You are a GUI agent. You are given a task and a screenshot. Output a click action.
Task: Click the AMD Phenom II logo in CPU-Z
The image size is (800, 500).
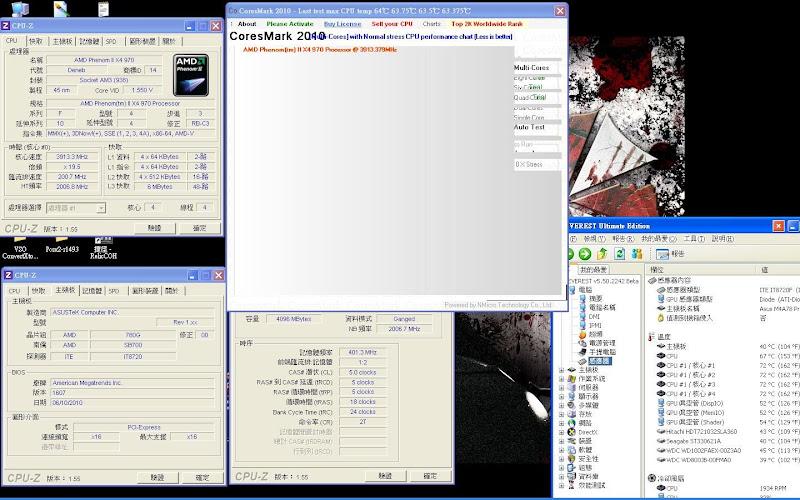point(191,75)
